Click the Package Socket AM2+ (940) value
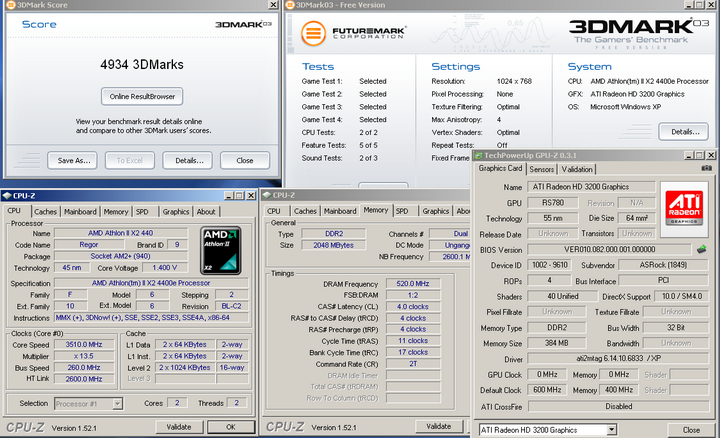The height and width of the screenshot is (438, 720). coord(120,256)
